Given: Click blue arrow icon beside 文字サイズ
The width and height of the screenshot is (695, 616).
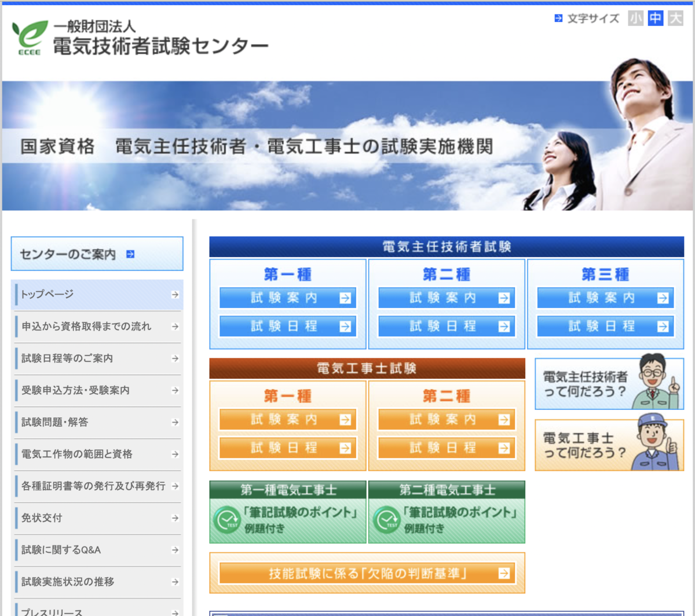Looking at the screenshot, I should [x=558, y=19].
